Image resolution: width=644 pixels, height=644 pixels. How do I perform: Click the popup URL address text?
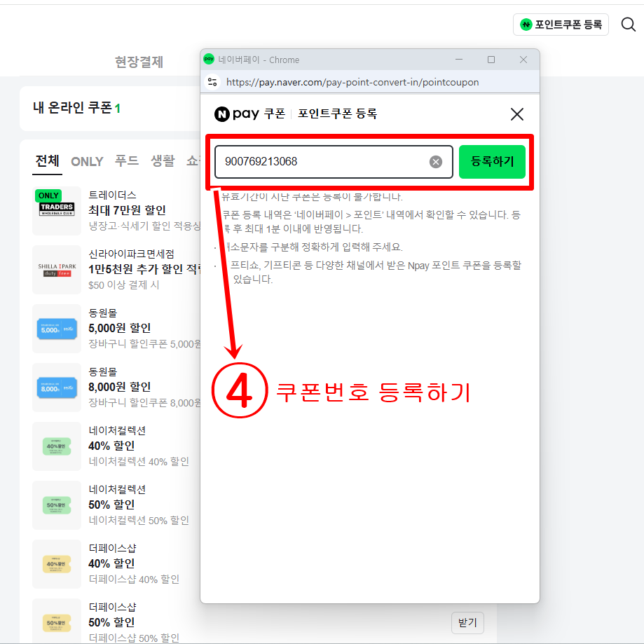(x=352, y=82)
